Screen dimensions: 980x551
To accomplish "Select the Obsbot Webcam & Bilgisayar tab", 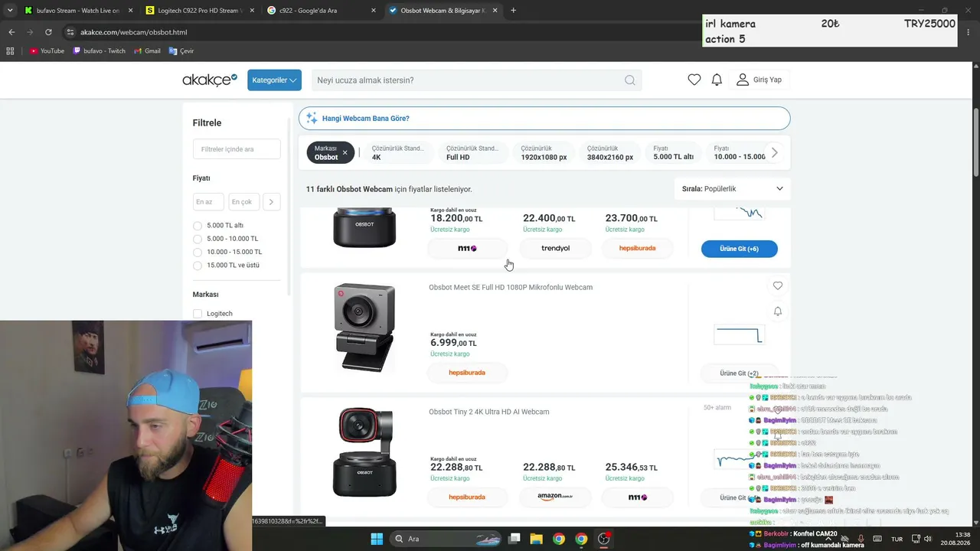I will click(x=443, y=11).
